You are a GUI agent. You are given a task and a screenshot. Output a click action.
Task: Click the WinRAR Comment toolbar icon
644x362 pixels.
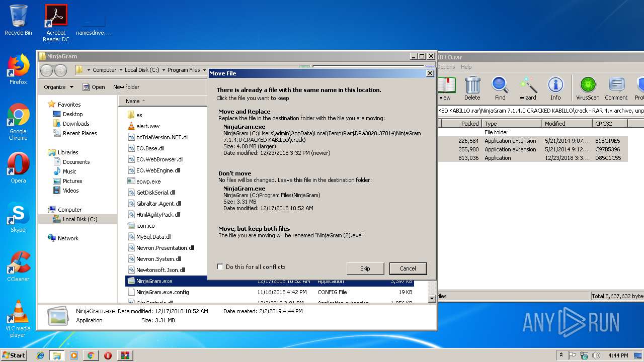616,88
